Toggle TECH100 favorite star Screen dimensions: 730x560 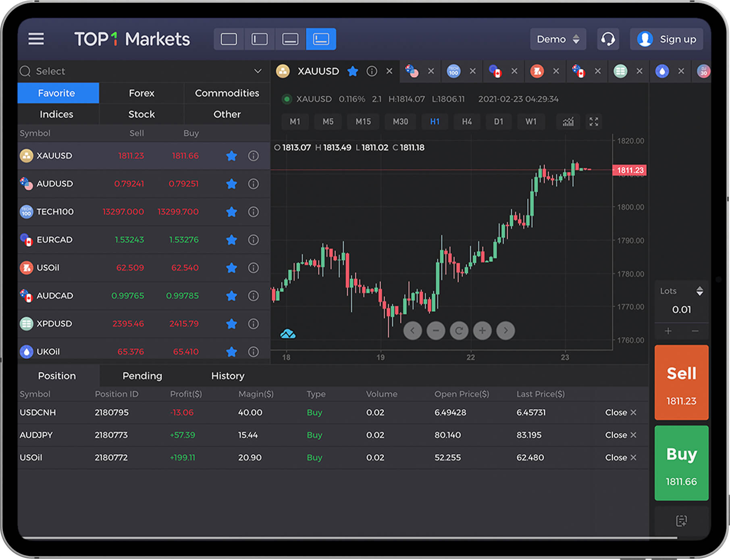(231, 212)
